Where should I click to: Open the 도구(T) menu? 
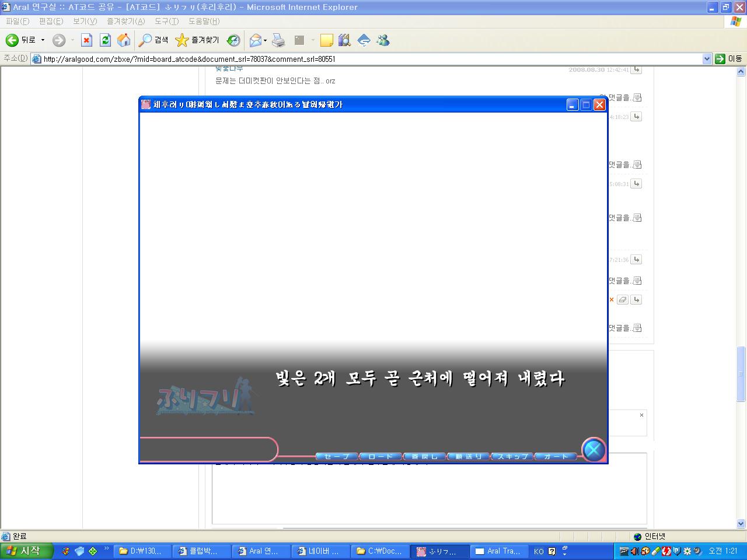click(166, 21)
